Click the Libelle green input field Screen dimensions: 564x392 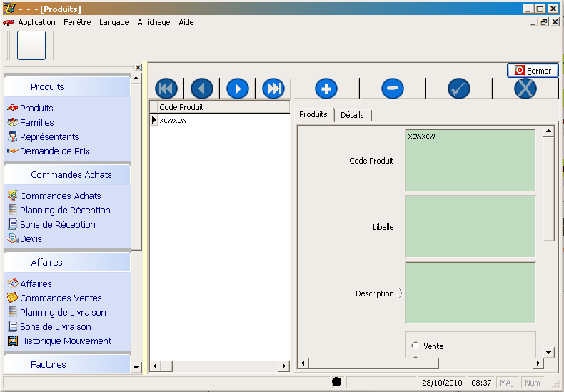coord(470,226)
